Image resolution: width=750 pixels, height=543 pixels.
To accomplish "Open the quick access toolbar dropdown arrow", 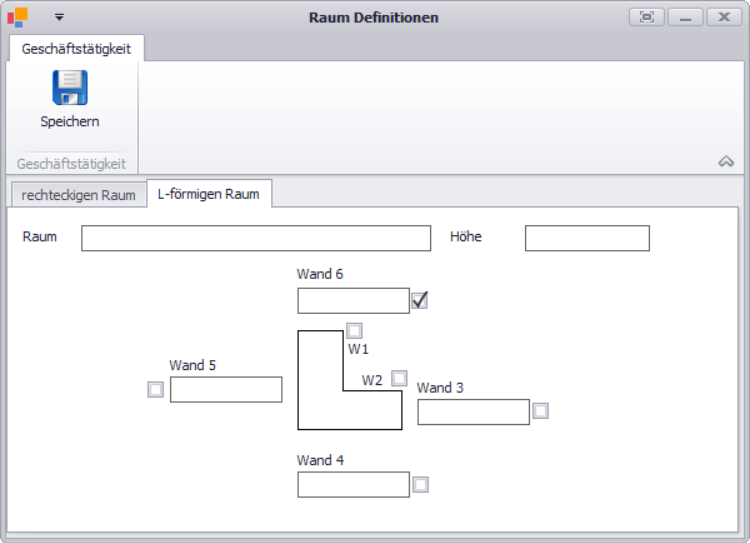I will pyautogui.click(x=59, y=17).
